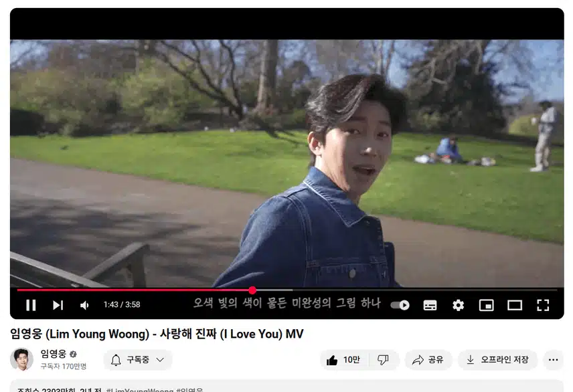Click the bell notification icon in 구독중
The width and height of the screenshot is (573, 392).
point(116,360)
